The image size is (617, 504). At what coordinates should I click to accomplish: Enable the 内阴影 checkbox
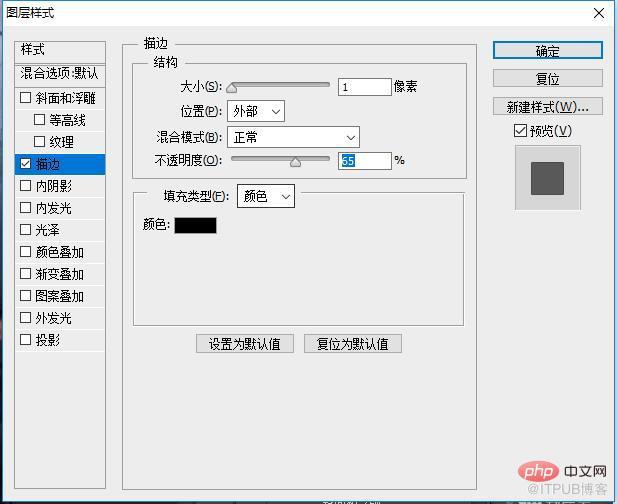click(25, 186)
